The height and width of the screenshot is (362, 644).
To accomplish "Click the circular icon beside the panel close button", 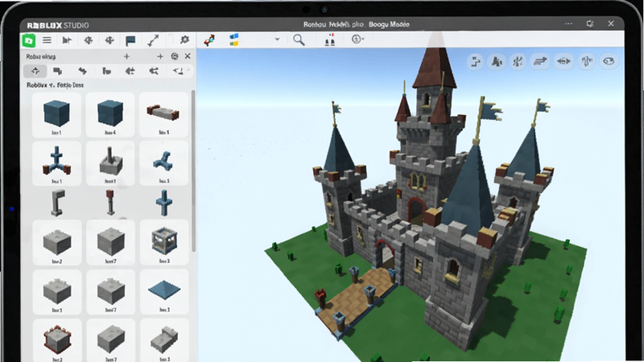I will click(175, 56).
